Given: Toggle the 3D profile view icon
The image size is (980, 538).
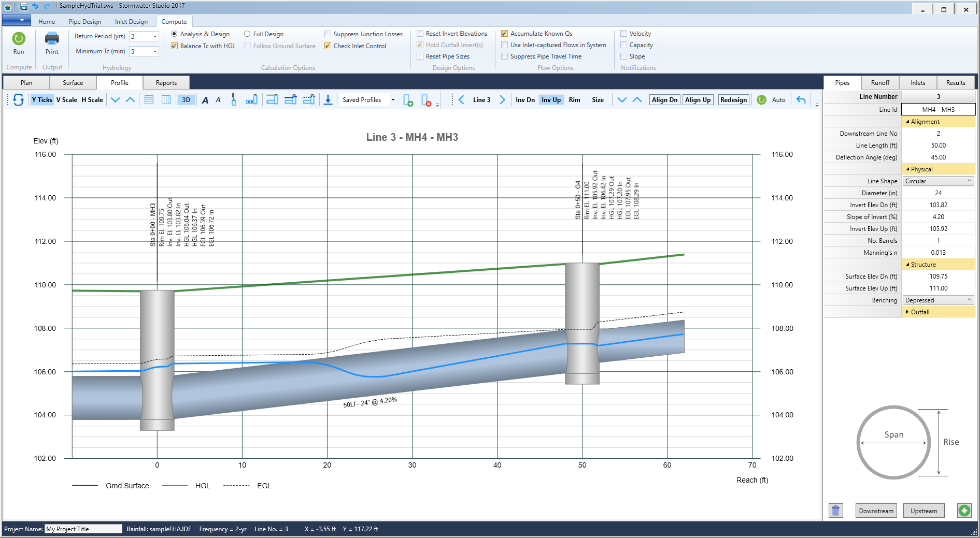Looking at the screenshot, I should (x=186, y=99).
